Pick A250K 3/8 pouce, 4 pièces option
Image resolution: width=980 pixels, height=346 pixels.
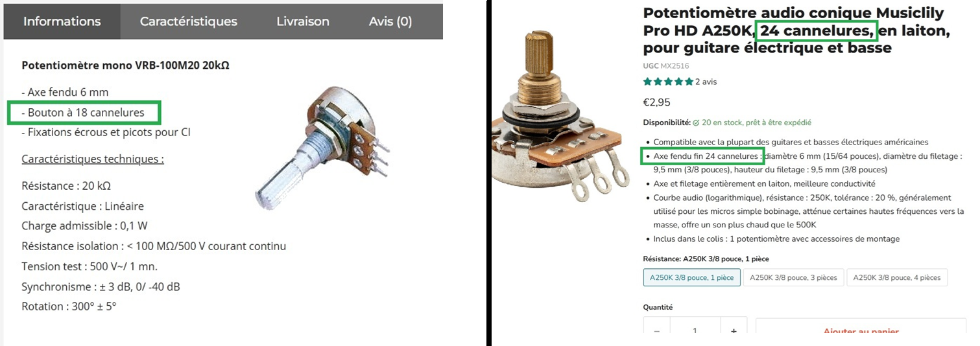click(x=896, y=278)
